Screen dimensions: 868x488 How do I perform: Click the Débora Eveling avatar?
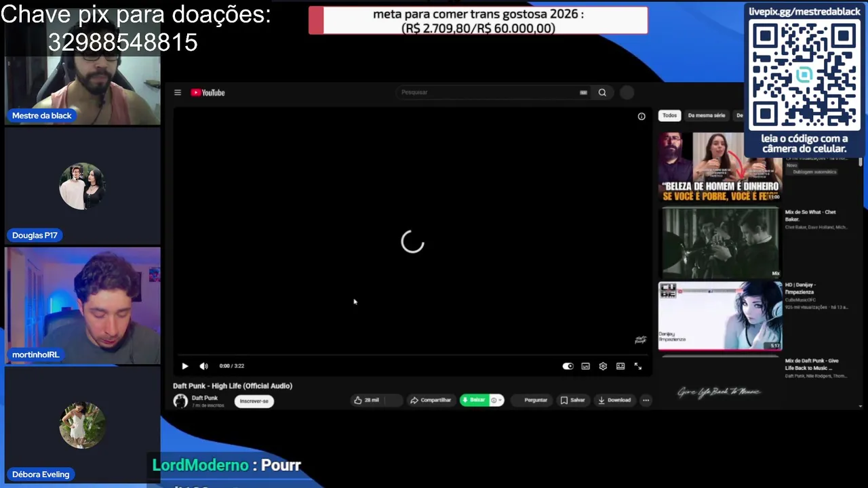82,425
